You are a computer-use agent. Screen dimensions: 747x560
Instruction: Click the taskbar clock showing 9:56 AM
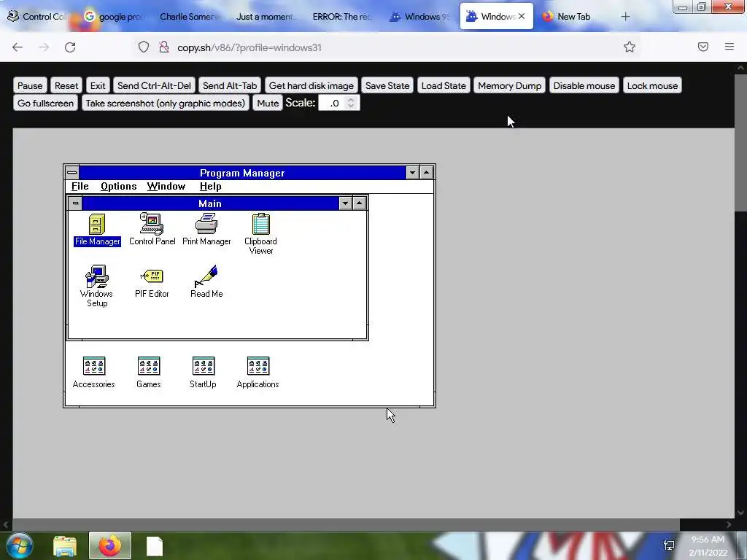708,545
